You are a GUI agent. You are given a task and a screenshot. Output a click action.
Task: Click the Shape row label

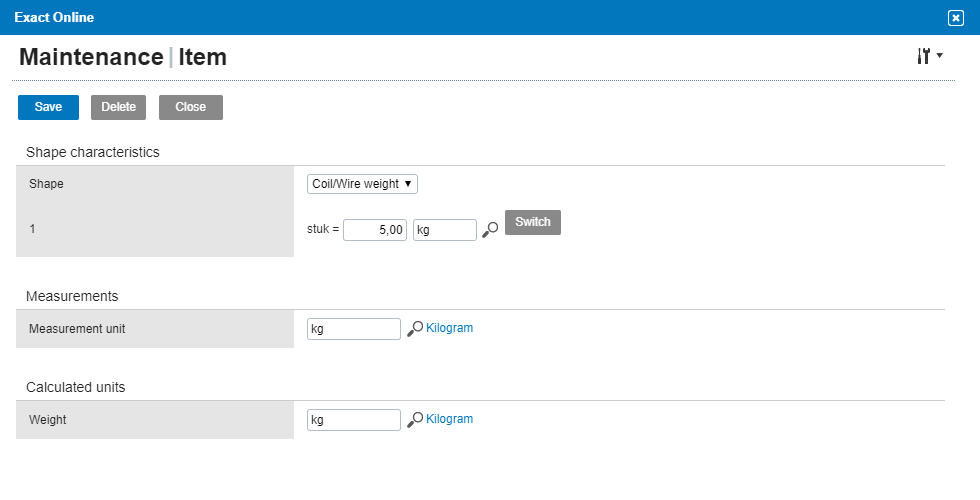click(x=46, y=184)
